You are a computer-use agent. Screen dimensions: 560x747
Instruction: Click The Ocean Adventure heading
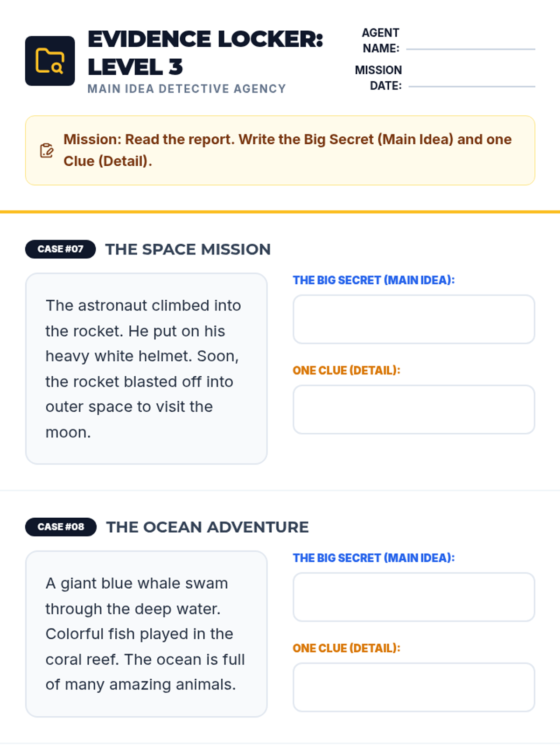coord(207,527)
